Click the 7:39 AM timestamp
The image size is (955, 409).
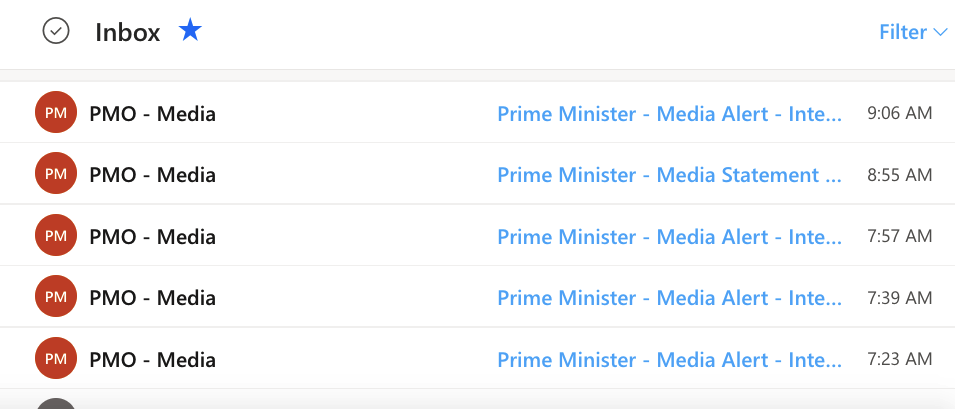coord(899,298)
